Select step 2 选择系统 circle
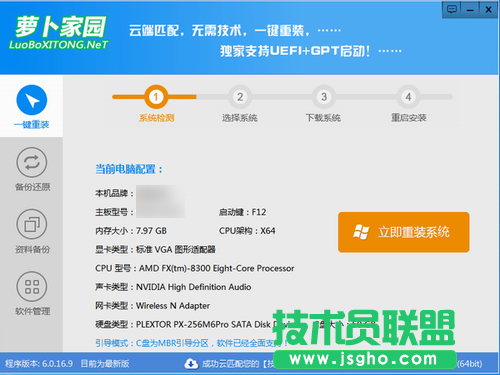The image size is (500, 375). 240,97
